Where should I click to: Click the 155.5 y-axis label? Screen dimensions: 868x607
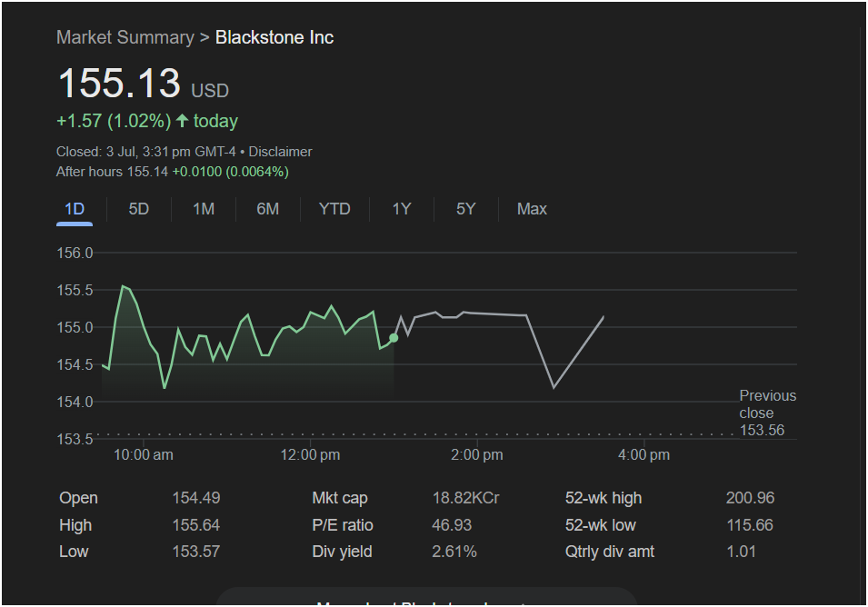click(x=75, y=290)
